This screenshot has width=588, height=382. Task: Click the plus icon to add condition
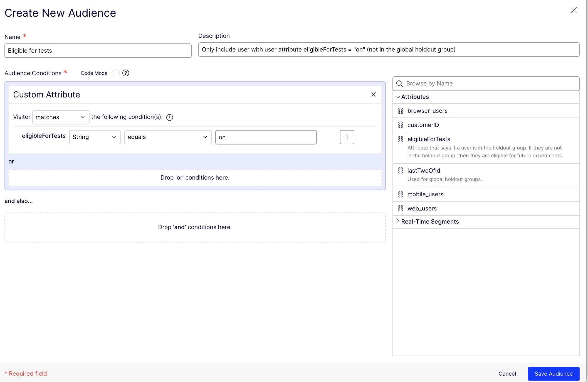point(347,137)
